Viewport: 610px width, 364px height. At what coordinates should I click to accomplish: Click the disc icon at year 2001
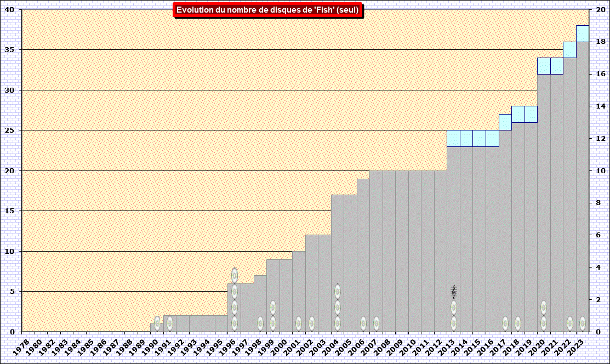tap(299, 323)
